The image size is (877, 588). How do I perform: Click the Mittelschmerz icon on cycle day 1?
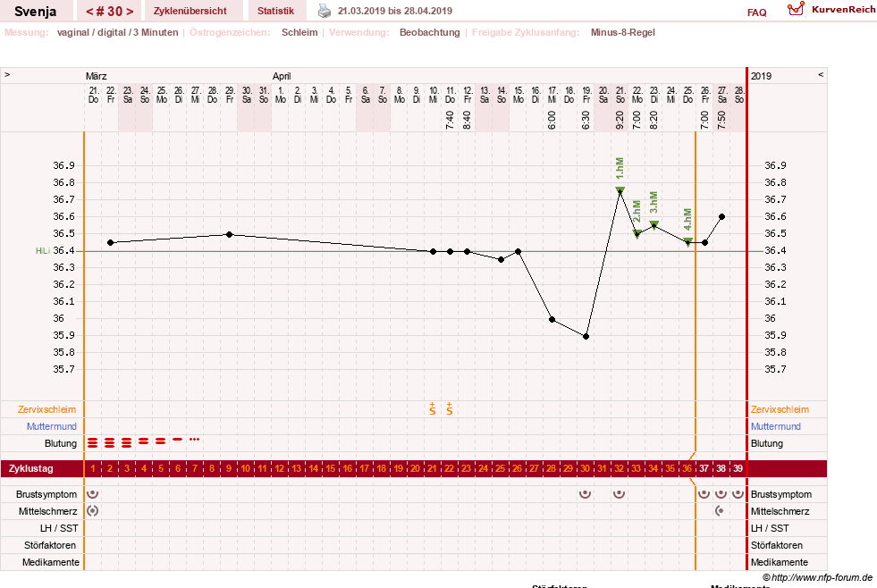pos(93,511)
